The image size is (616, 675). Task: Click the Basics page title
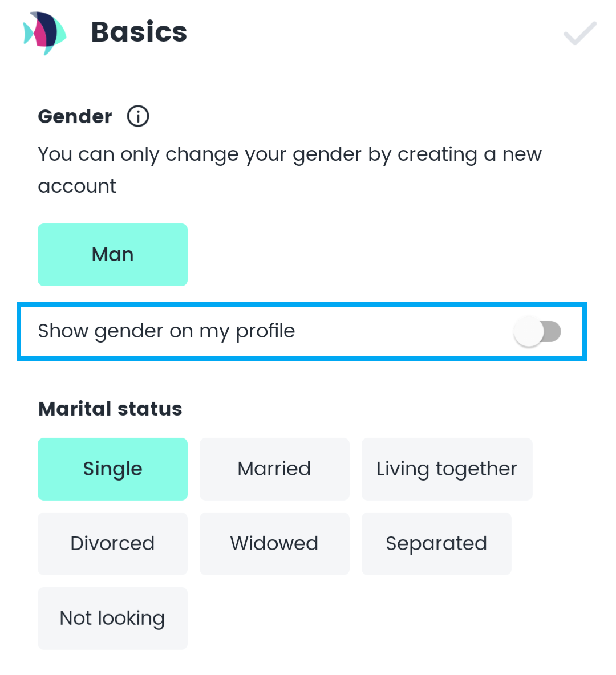coord(139,32)
